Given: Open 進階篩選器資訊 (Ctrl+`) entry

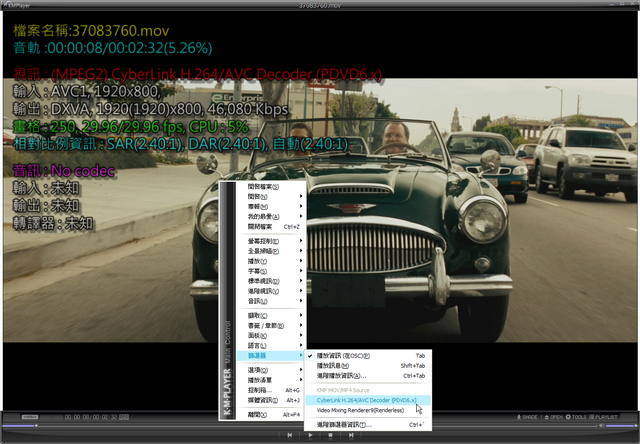Looking at the screenshot, I should 367,425.
